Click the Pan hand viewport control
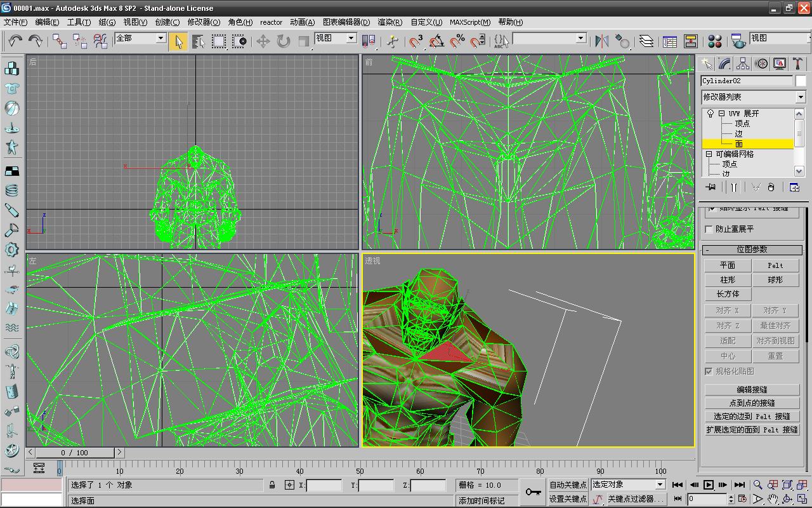This screenshot has height=508, width=812. coord(772,499)
